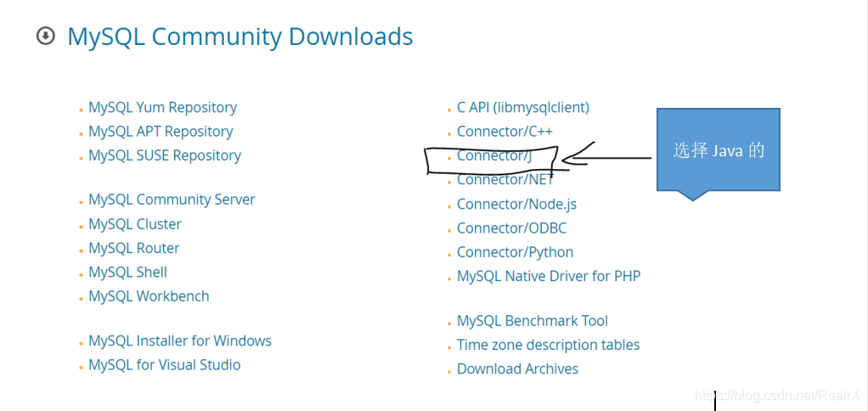Open MySQL Cluster link
The width and height of the screenshot is (868, 411).
point(135,224)
